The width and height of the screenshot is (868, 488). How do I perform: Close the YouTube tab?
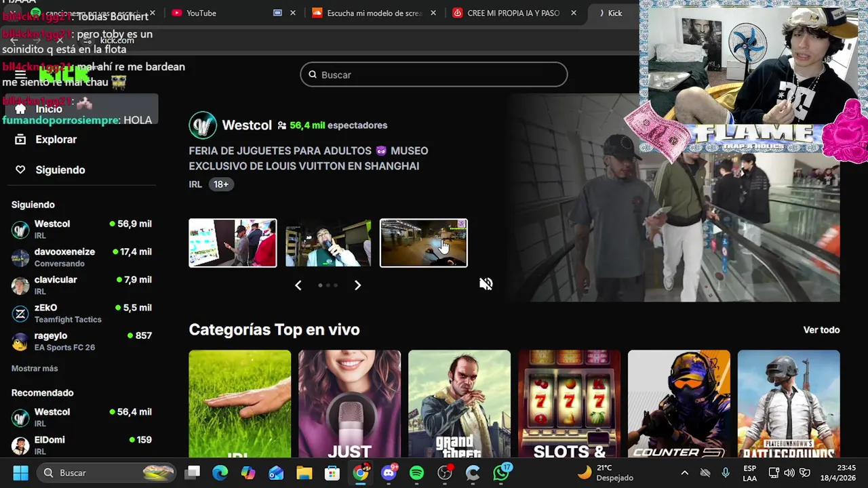coord(293,13)
